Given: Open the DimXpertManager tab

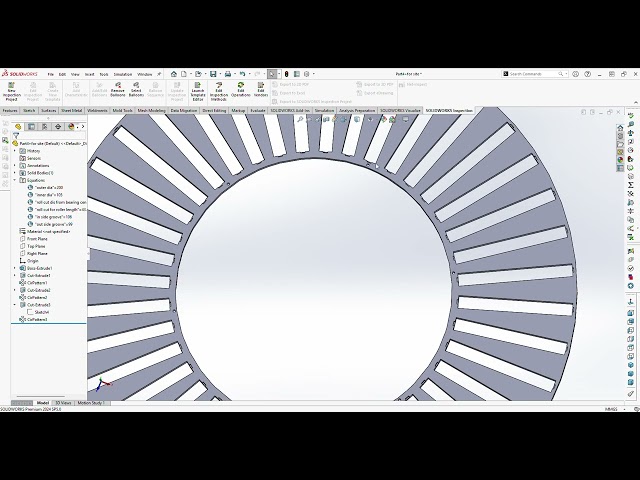Looking at the screenshot, I should pyautogui.click(x=58, y=127).
